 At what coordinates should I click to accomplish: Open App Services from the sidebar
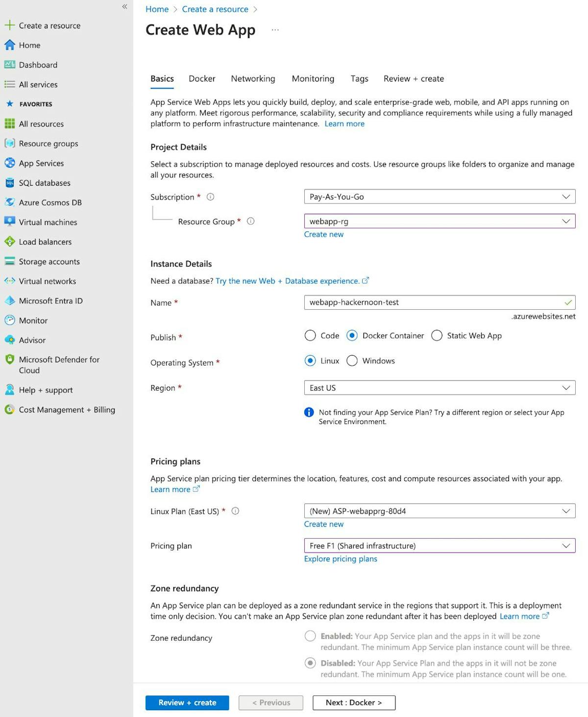coord(41,163)
